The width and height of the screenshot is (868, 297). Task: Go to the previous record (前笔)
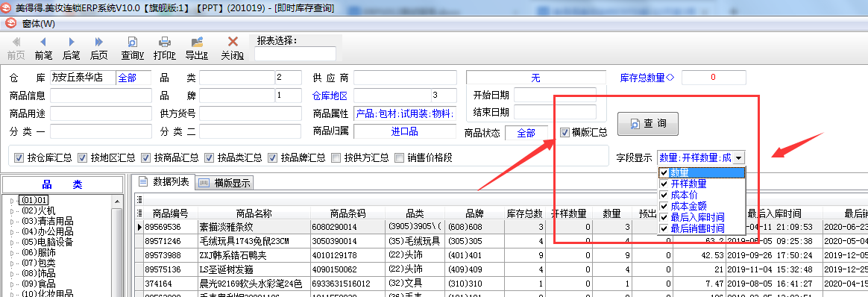coord(43,49)
